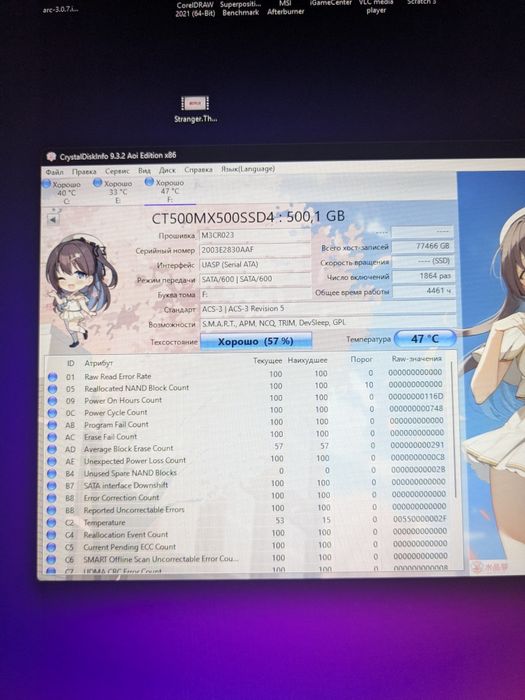
Task: Click the status dot of Current Pending ECC Count
Action: pos(51,547)
